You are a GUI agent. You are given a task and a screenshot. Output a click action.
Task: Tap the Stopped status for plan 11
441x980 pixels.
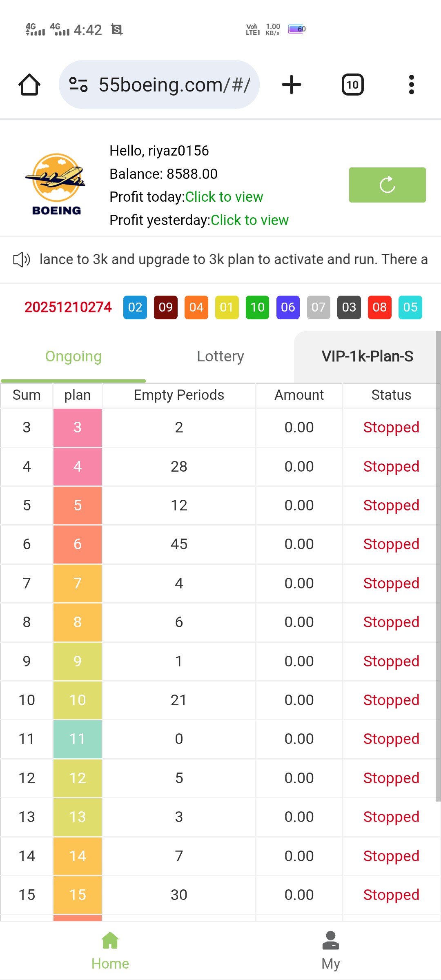[x=391, y=739]
